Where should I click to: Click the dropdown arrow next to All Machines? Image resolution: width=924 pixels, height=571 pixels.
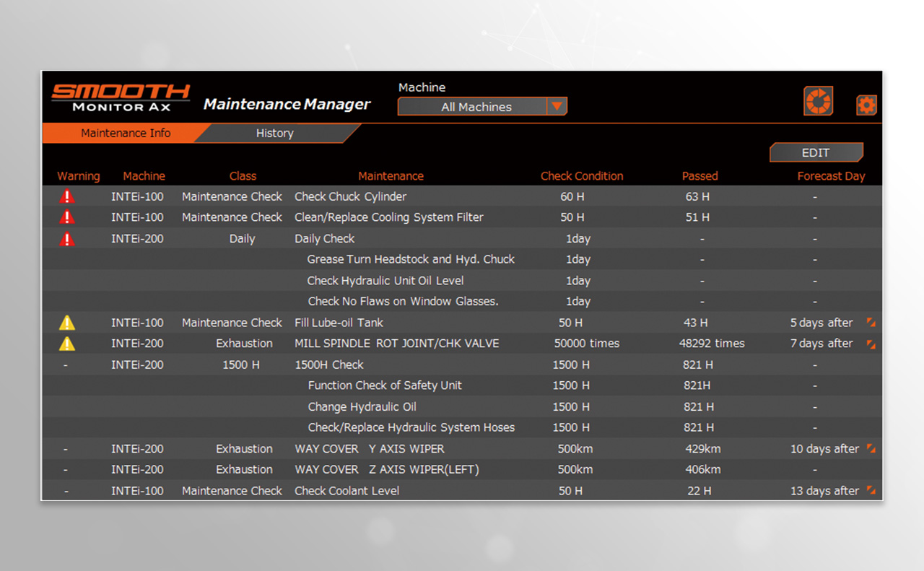pyautogui.click(x=557, y=106)
